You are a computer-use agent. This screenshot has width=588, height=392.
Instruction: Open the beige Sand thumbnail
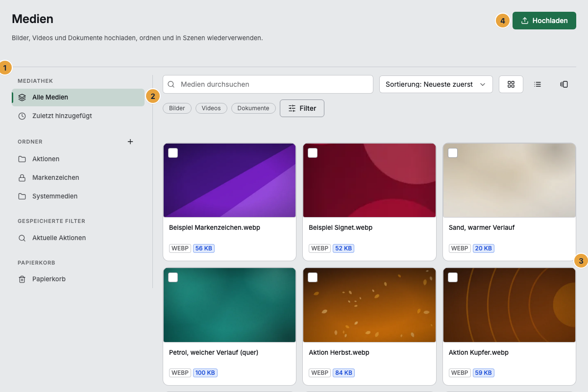pos(509,180)
